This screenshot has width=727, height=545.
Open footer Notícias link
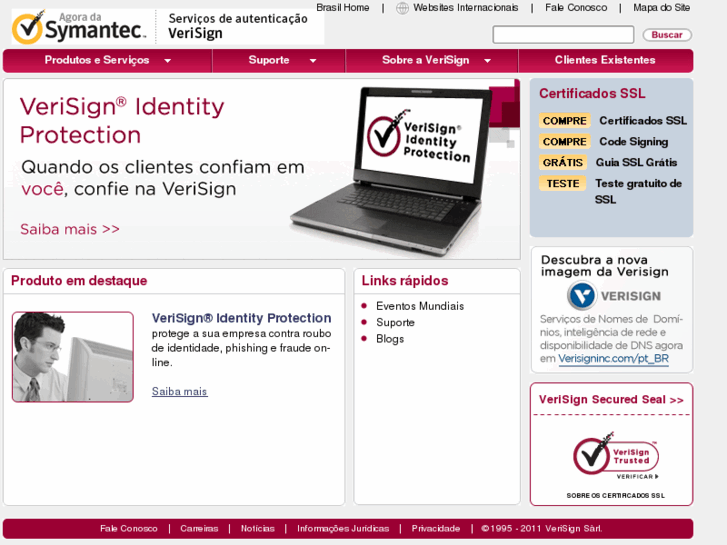click(x=257, y=528)
